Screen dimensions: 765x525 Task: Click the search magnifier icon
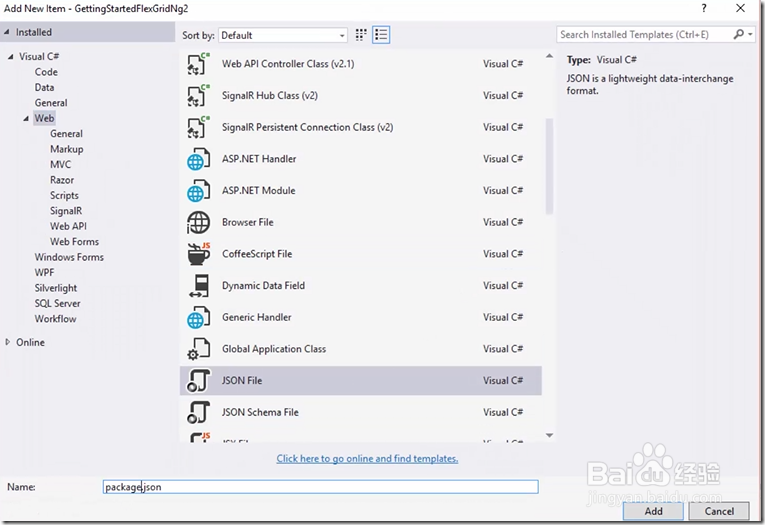coord(739,34)
